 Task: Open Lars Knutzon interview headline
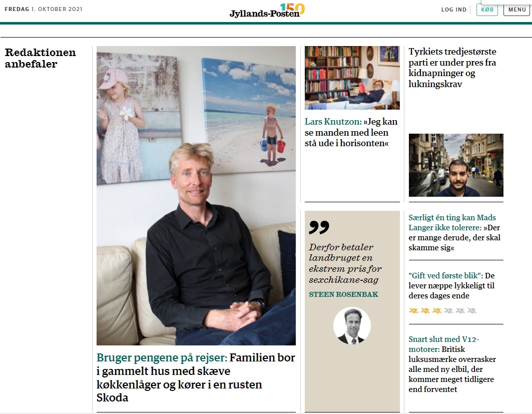pyautogui.click(x=351, y=132)
